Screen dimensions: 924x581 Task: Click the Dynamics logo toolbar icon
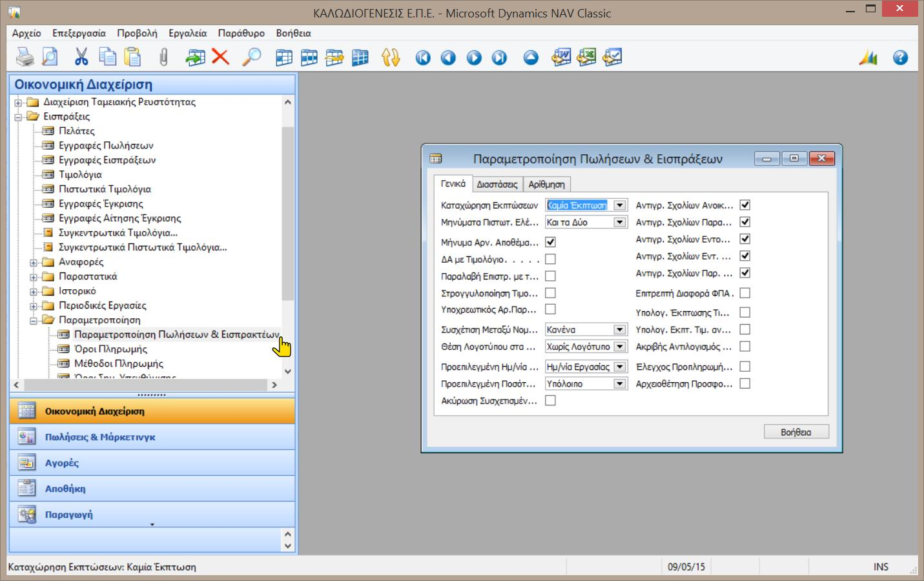(x=868, y=57)
